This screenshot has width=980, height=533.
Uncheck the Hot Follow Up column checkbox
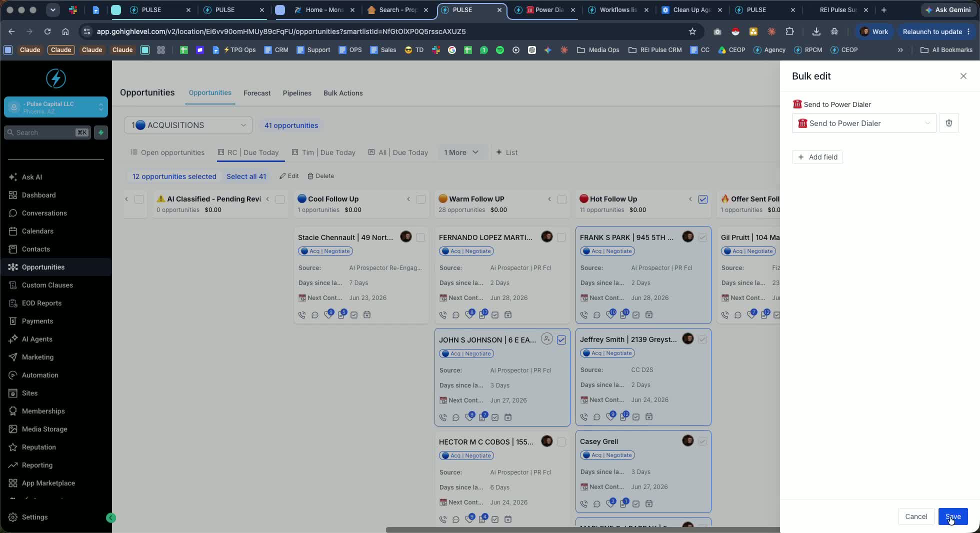pyautogui.click(x=703, y=199)
